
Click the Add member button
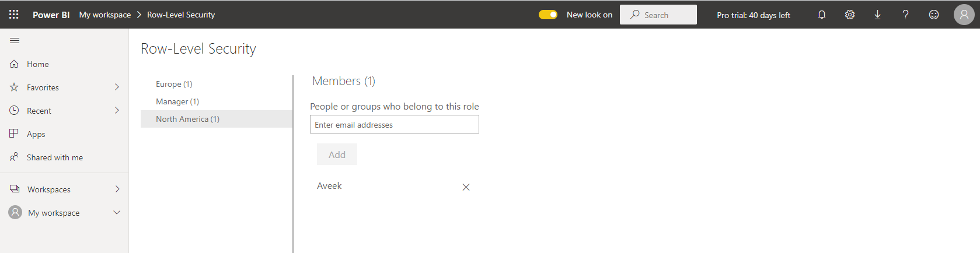[x=337, y=154]
